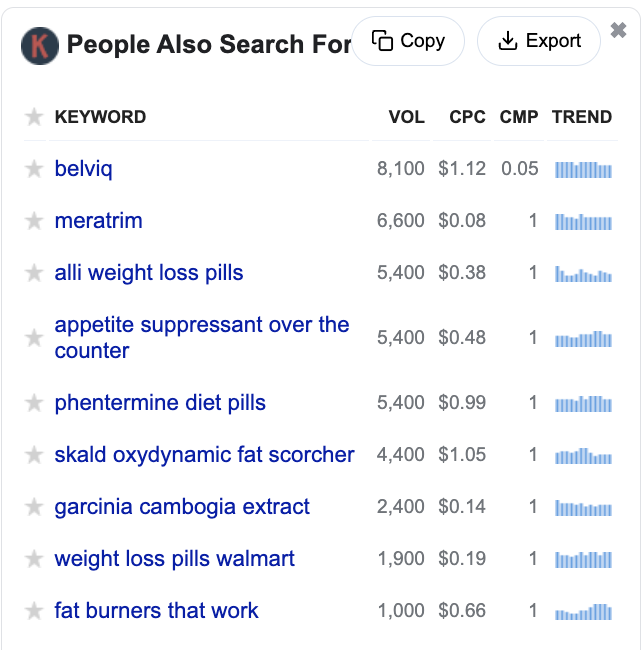Screen dimensions: 644x650
Task: Open garcinia cambogia extract search link
Action: point(182,507)
